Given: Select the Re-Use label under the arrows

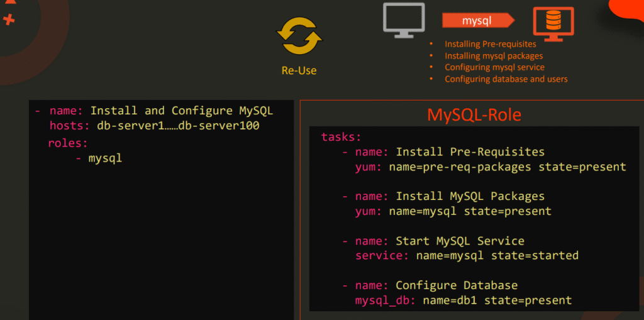Looking at the screenshot, I should tap(299, 70).
